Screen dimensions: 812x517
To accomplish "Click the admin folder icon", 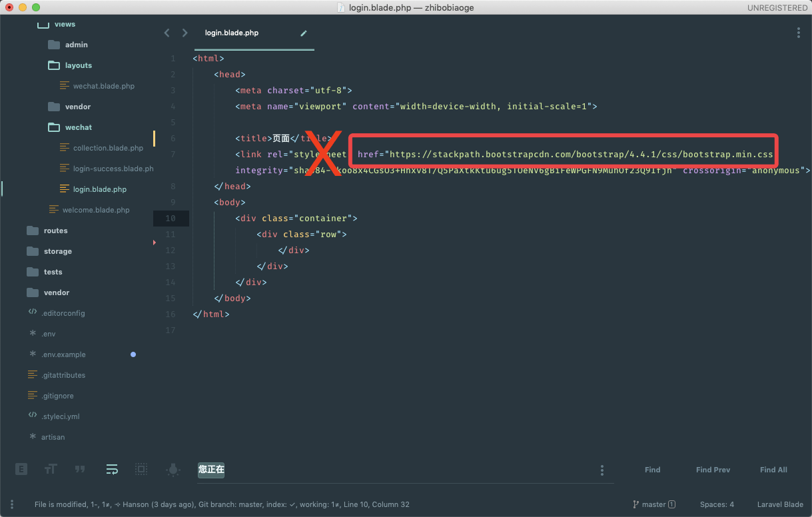I will coord(54,45).
